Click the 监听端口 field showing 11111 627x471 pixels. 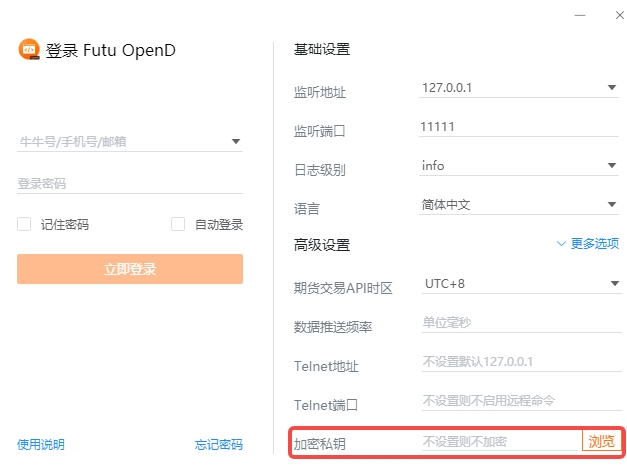pos(520,128)
